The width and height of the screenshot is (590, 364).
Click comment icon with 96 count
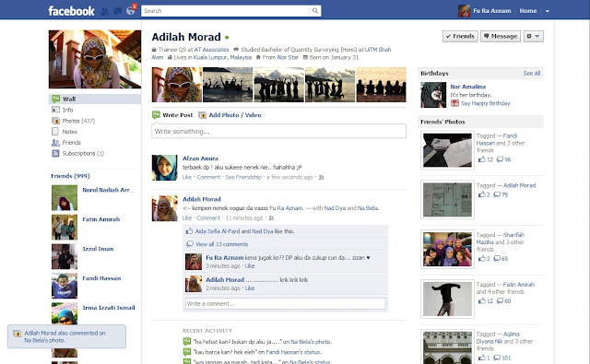coord(500,159)
